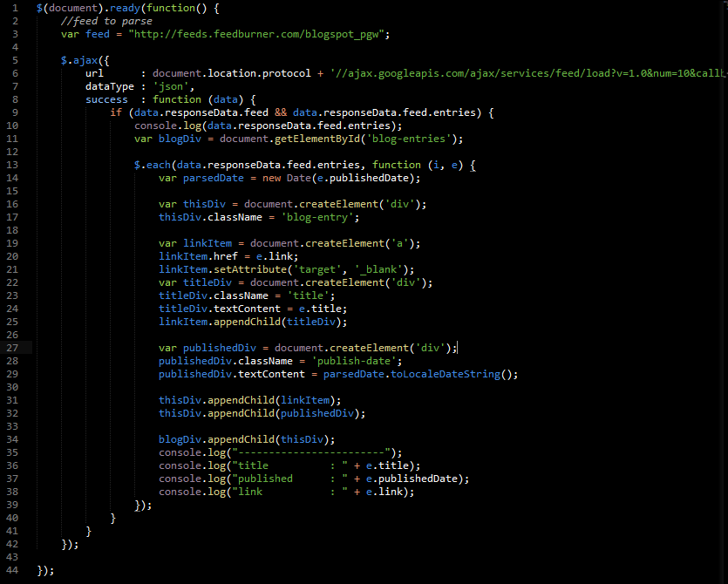This screenshot has width=728, height=584.
Task: Click 'parsedDate' variable on line 14
Action: (213, 179)
